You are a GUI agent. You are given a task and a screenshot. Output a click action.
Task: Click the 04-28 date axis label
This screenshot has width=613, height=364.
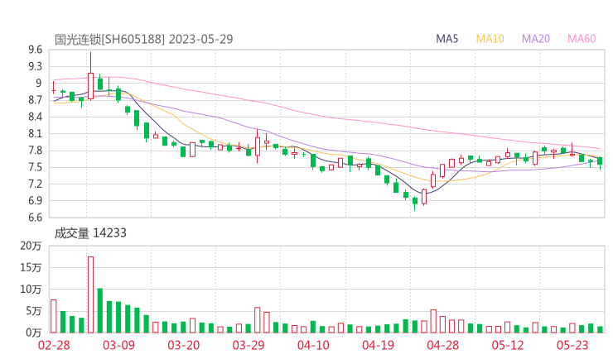tap(443, 345)
